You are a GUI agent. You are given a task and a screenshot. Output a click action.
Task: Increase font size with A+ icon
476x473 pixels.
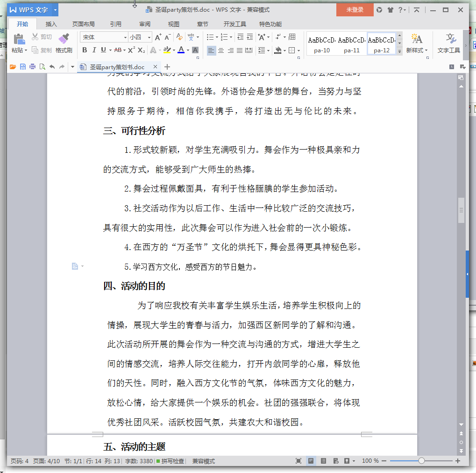tap(158, 37)
